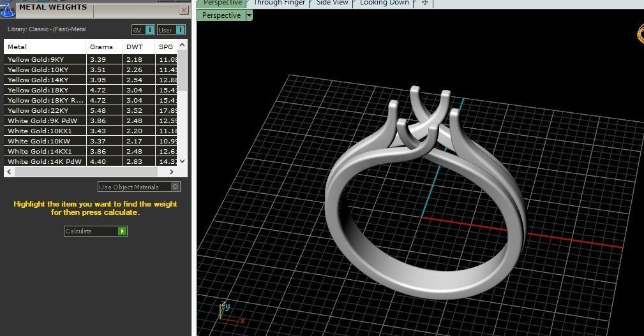
Task: Open the Perspective viewport dropdown arrow
Action: (249, 15)
